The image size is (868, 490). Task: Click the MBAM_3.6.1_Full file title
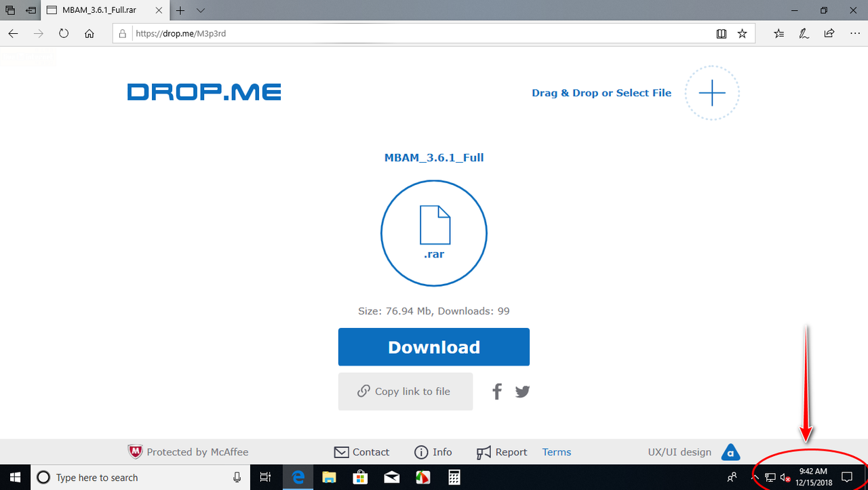pos(434,158)
